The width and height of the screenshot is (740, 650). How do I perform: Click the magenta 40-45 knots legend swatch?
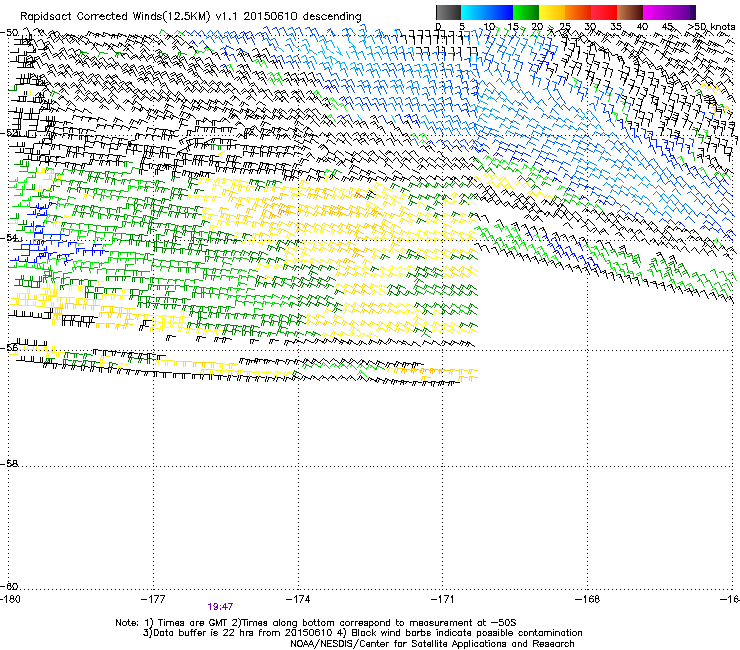656,12
